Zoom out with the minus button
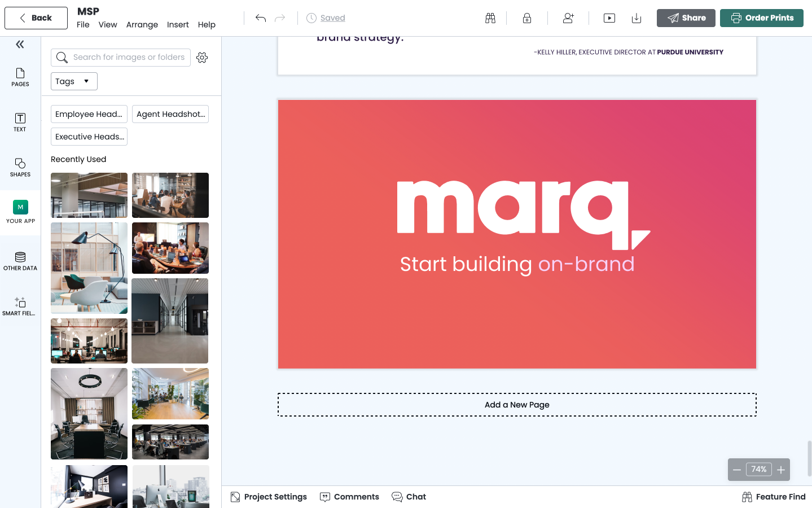The image size is (812, 508). point(737,470)
